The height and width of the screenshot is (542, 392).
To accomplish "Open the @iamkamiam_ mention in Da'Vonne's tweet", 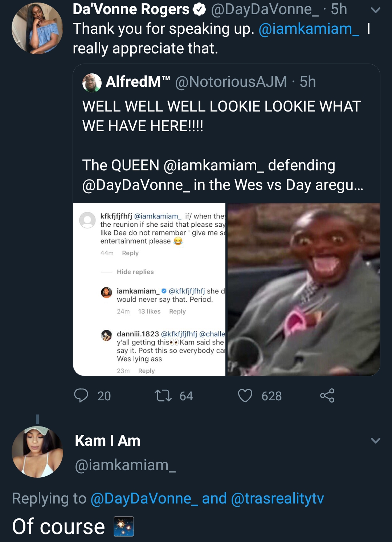I will tap(309, 29).
